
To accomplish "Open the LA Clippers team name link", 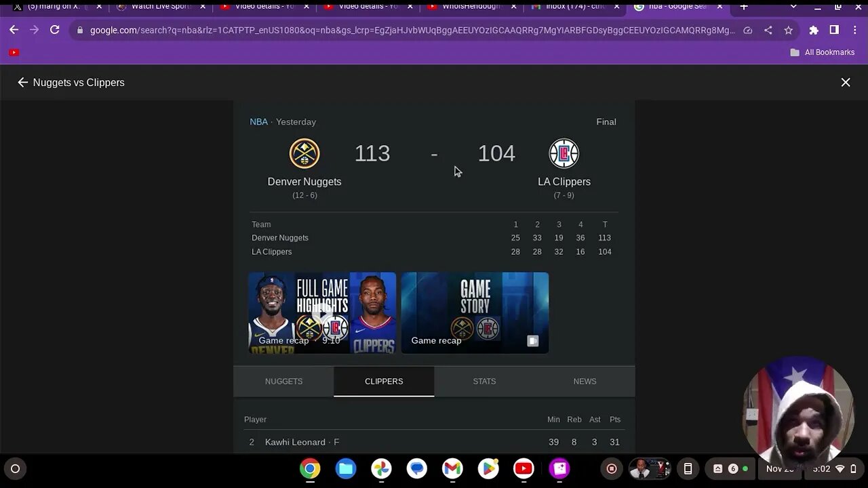I will coord(564,182).
